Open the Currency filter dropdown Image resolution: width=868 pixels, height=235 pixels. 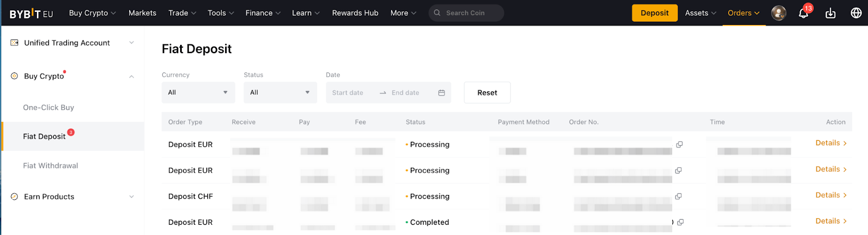point(198,93)
